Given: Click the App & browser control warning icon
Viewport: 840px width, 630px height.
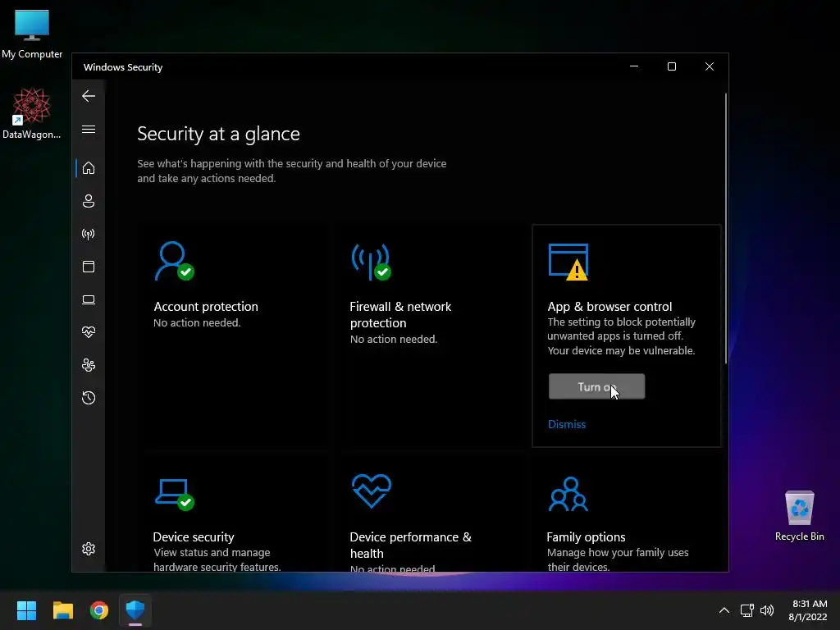Looking at the screenshot, I should [x=568, y=262].
